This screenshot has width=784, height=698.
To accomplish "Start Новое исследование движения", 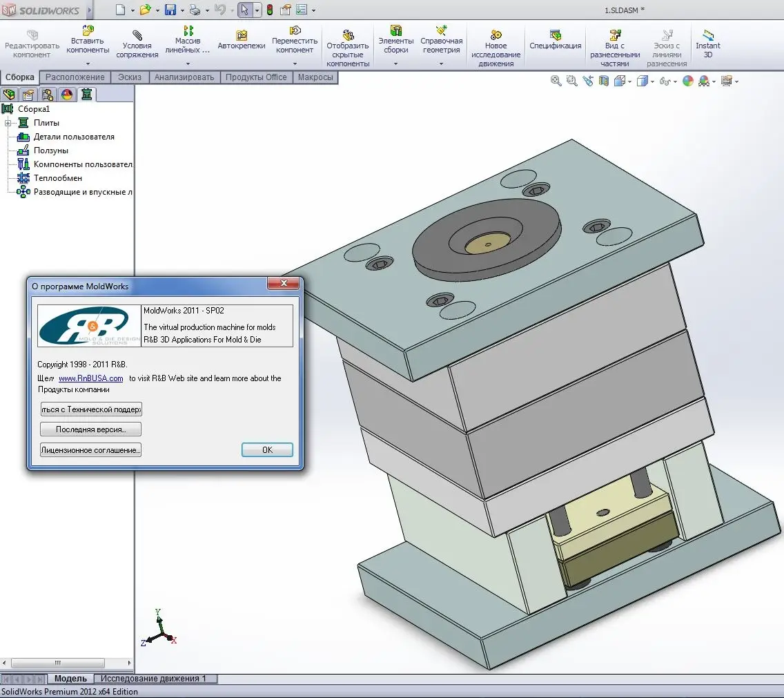I will click(x=496, y=48).
